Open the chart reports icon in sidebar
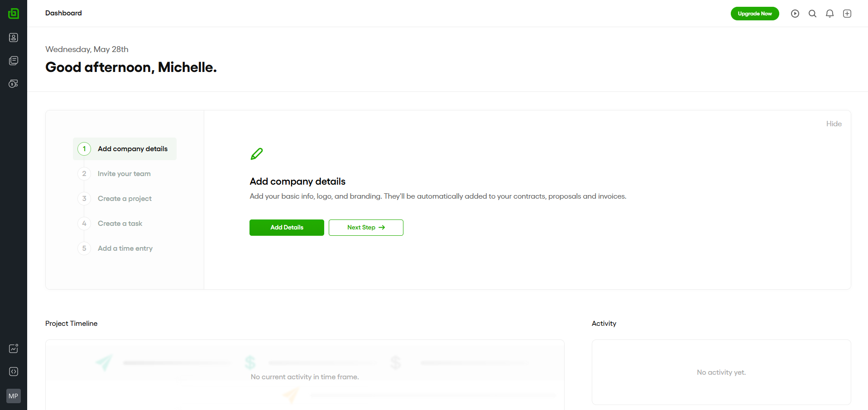 tap(14, 348)
